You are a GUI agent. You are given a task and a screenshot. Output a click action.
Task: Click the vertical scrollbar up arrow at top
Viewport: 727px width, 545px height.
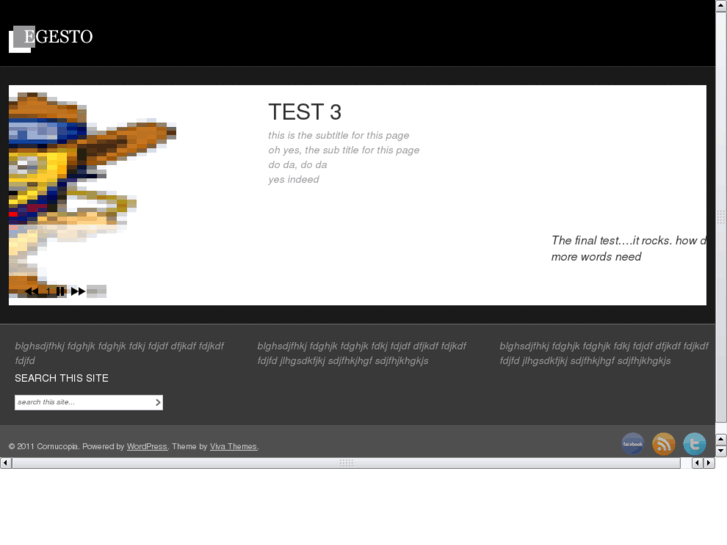pos(721,4)
